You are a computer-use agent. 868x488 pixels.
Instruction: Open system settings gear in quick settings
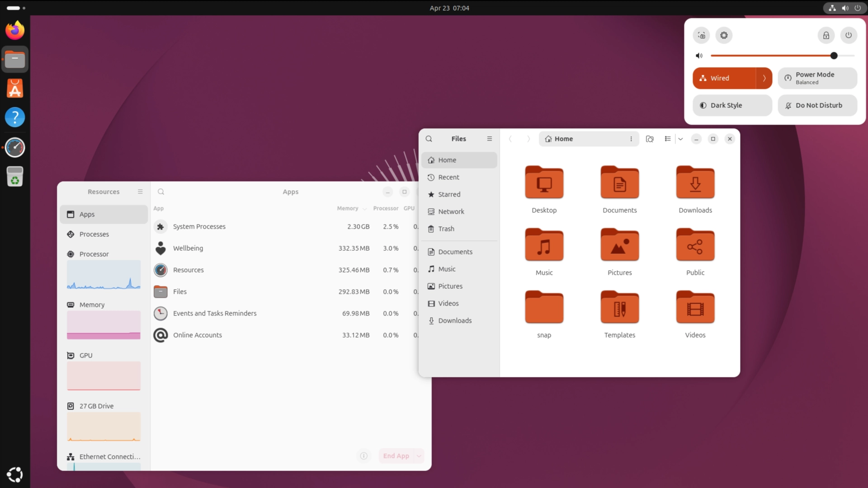(x=724, y=35)
